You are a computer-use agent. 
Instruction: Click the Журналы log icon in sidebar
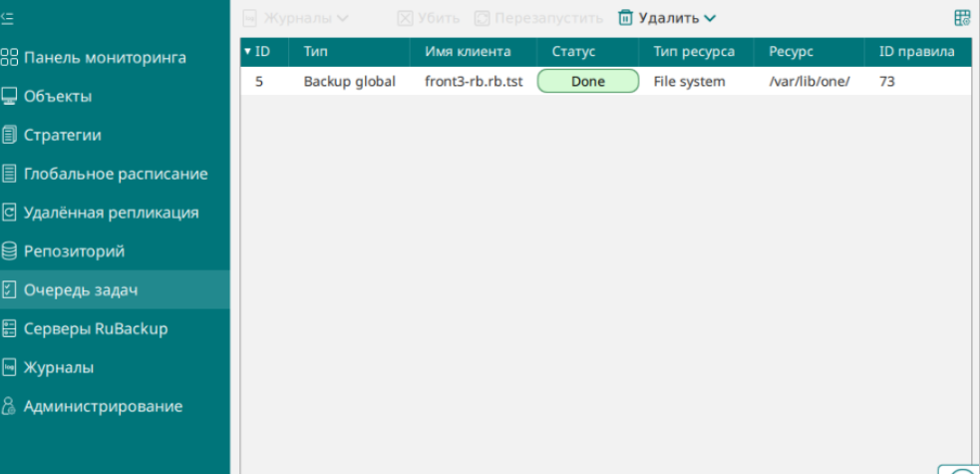[x=9, y=367]
